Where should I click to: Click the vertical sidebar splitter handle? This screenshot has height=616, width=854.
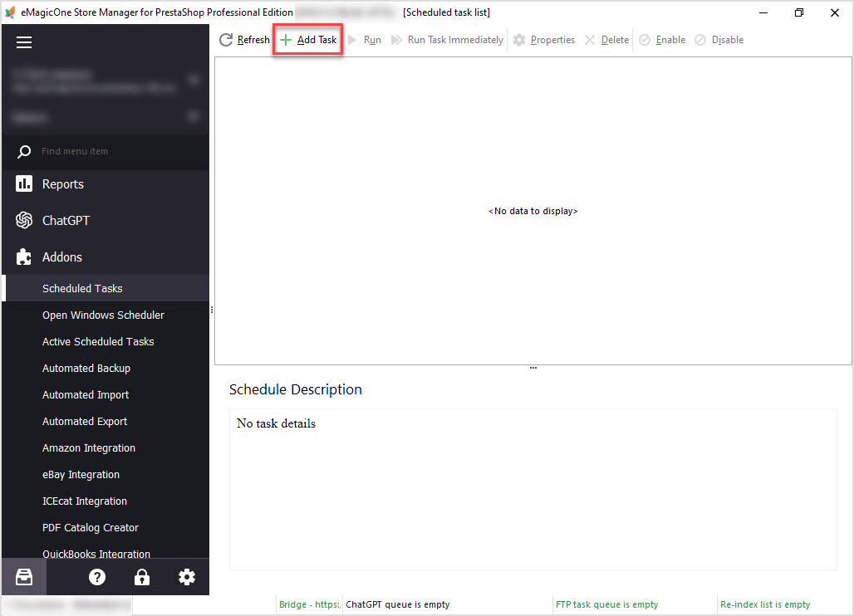tap(211, 310)
